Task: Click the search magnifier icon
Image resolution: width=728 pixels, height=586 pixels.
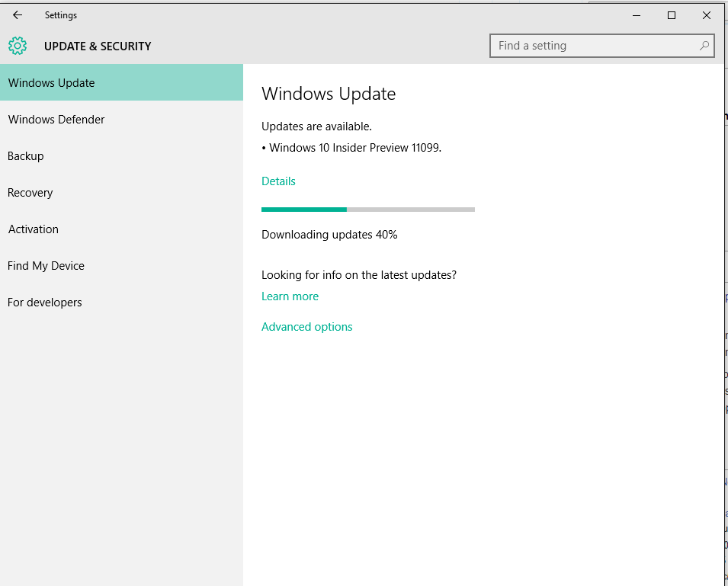Action: click(x=704, y=46)
